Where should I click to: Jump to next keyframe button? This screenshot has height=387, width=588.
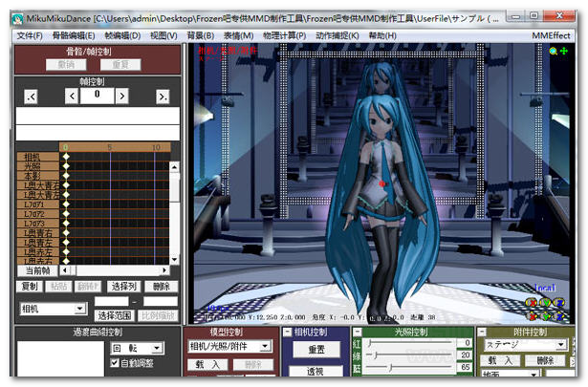(x=163, y=97)
